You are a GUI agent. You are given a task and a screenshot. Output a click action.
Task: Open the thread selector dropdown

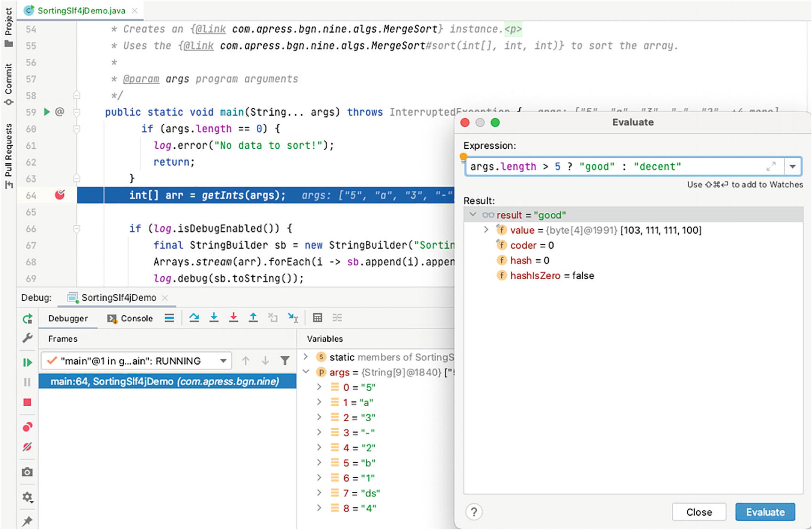coord(223,361)
